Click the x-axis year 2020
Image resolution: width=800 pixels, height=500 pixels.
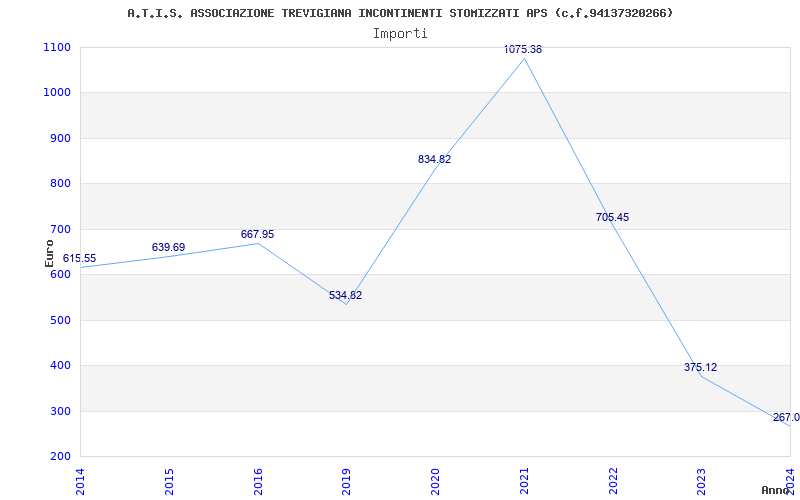pos(435,482)
